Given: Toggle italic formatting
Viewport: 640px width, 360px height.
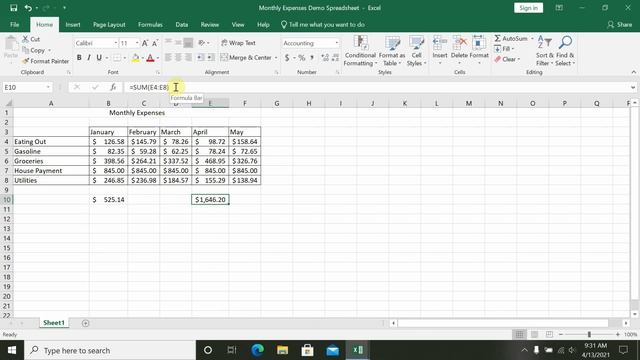Looking at the screenshot, I should (x=89, y=58).
